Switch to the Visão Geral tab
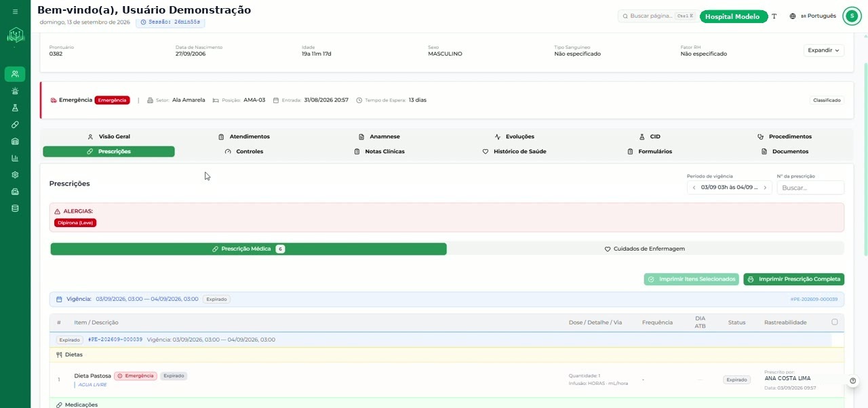This screenshot has width=868, height=408. 108,137
